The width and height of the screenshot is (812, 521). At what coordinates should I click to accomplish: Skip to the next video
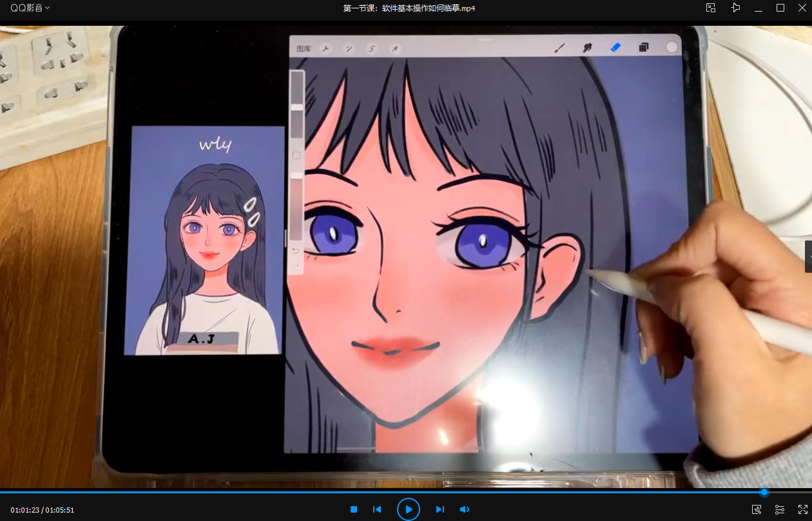(440, 509)
